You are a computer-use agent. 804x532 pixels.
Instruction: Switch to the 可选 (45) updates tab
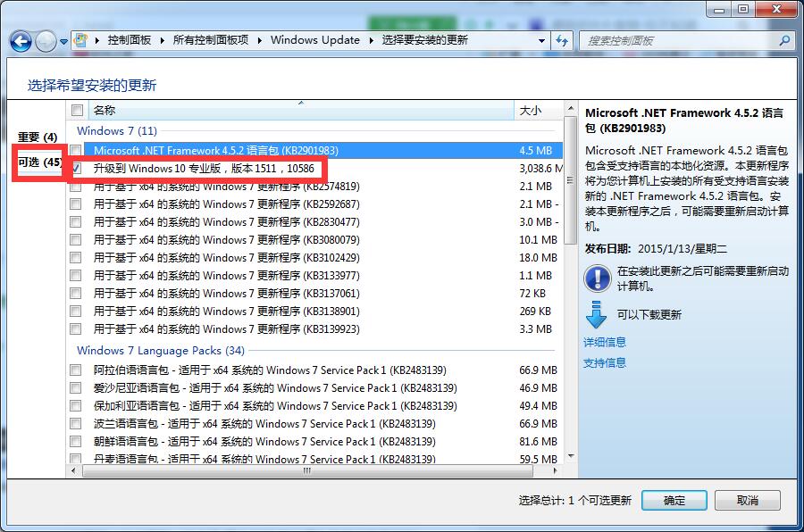39,162
